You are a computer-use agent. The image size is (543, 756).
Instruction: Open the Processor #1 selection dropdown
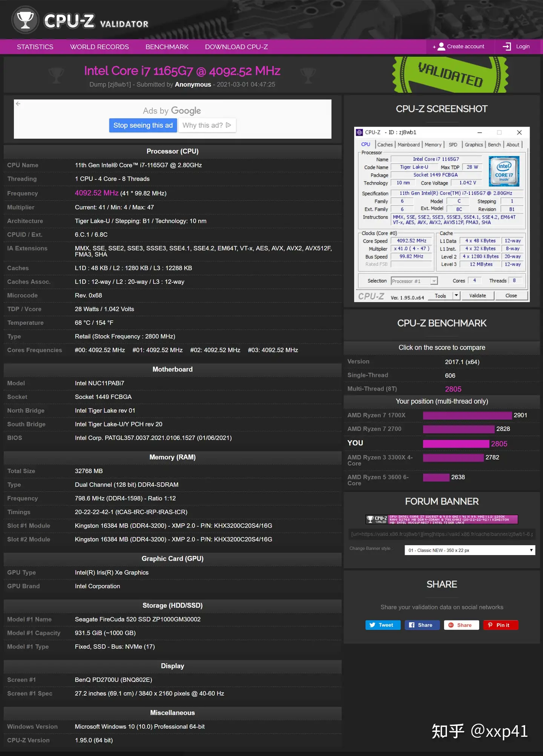click(414, 281)
